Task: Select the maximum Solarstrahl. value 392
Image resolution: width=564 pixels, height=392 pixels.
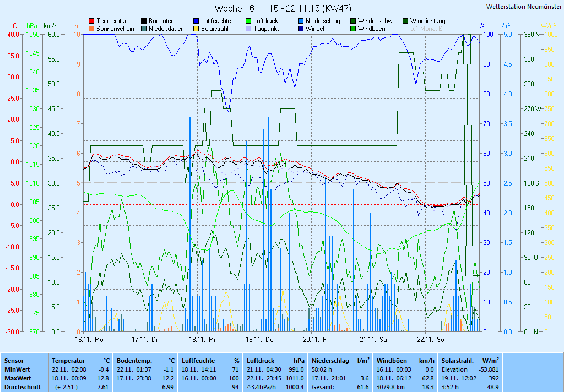Action: click(x=493, y=379)
